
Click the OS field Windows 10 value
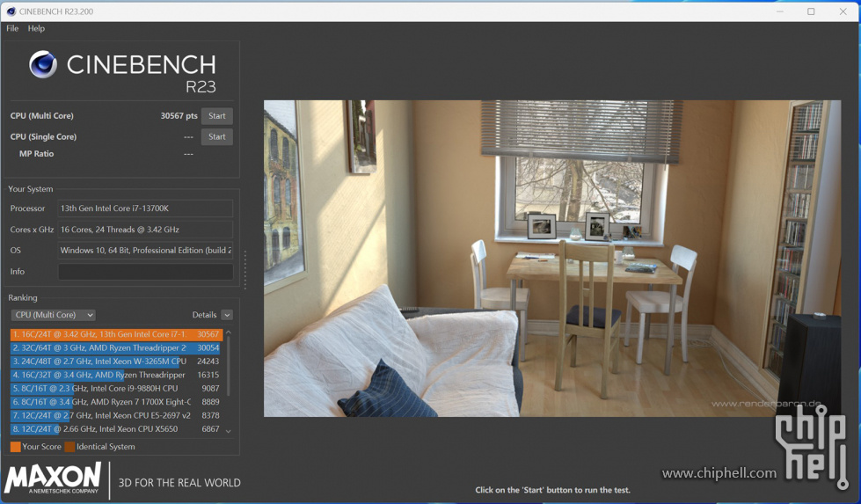tap(145, 251)
